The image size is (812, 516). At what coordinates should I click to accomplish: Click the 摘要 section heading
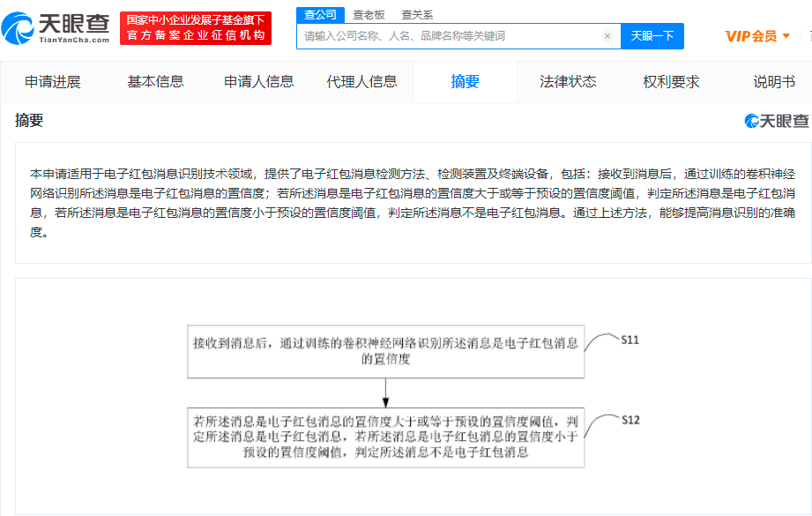coord(29,121)
